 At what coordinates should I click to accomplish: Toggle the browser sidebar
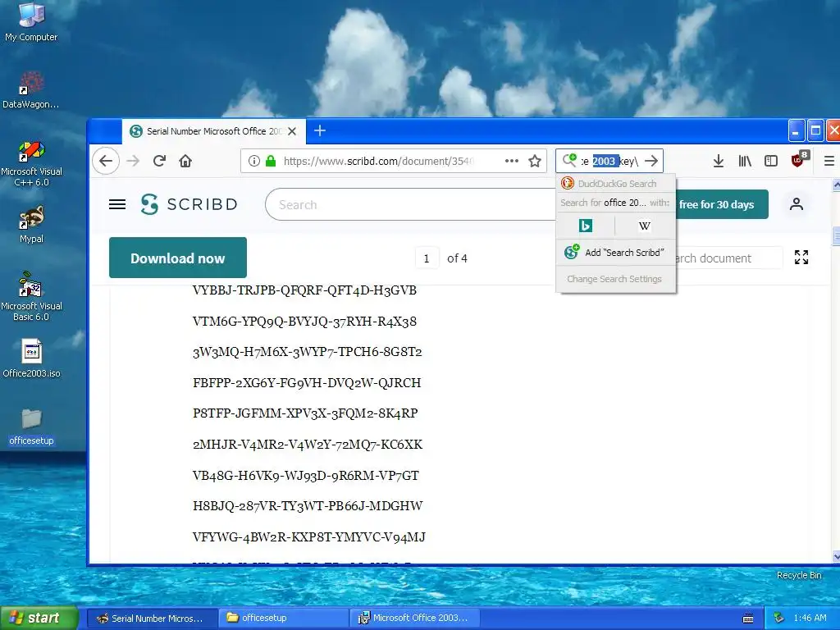coord(771,161)
